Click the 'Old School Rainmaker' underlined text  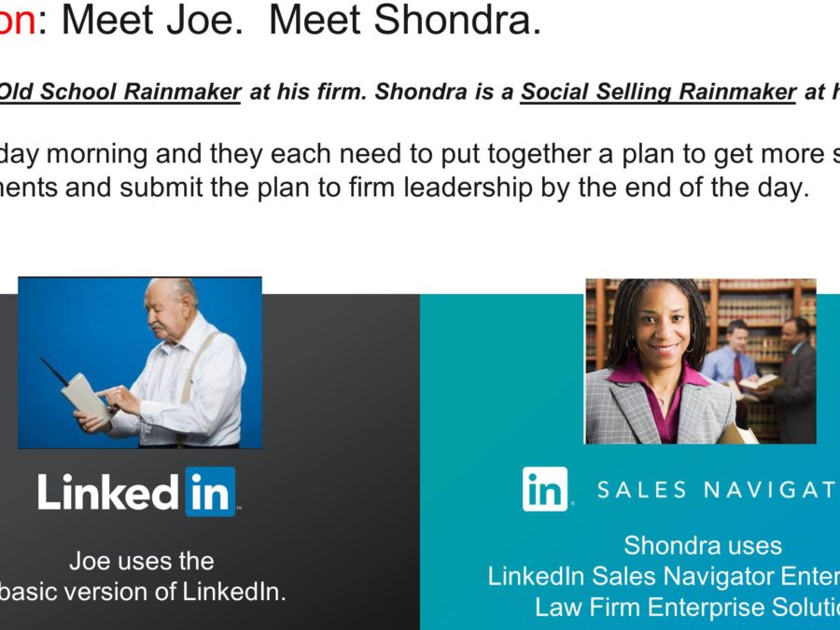pyautogui.click(x=119, y=91)
